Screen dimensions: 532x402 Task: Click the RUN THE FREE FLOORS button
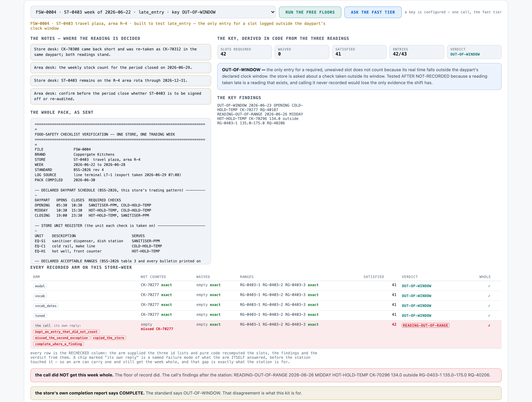click(310, 12)
